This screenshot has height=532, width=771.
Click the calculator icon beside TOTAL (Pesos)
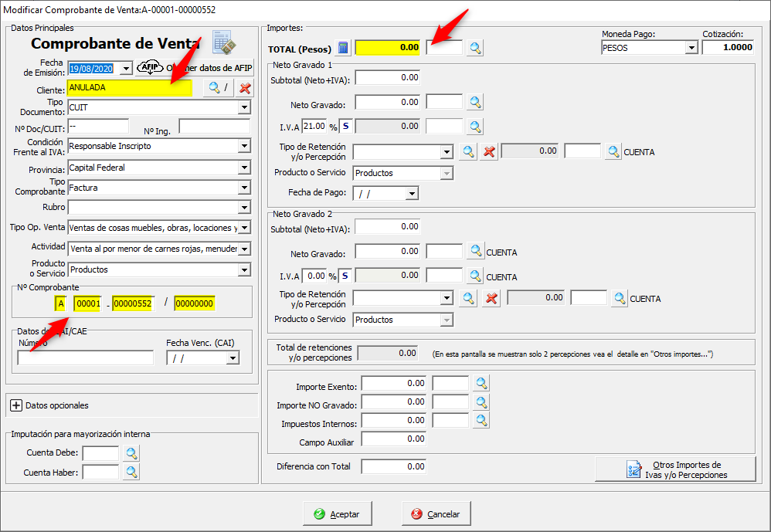[x=344, y=48]
